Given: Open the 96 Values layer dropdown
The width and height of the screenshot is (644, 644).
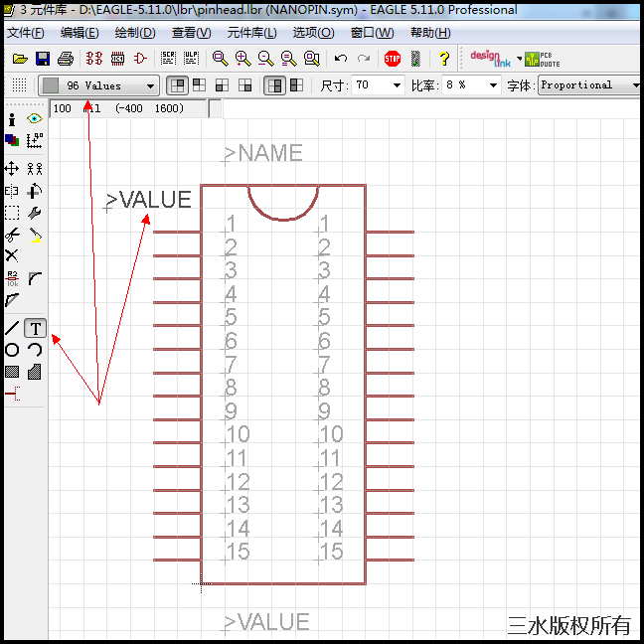Looking at the screenshot, I should (x=99, y=85).
